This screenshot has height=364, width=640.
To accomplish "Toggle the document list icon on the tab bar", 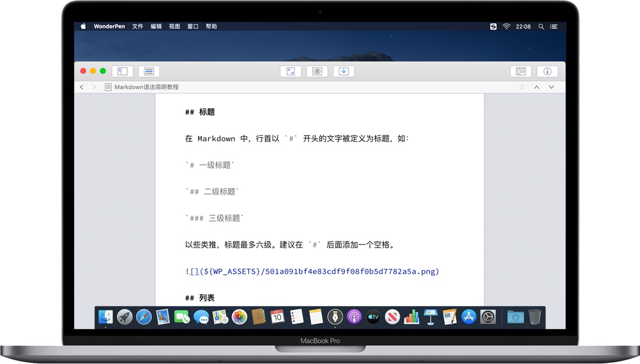I will (521, 87).
